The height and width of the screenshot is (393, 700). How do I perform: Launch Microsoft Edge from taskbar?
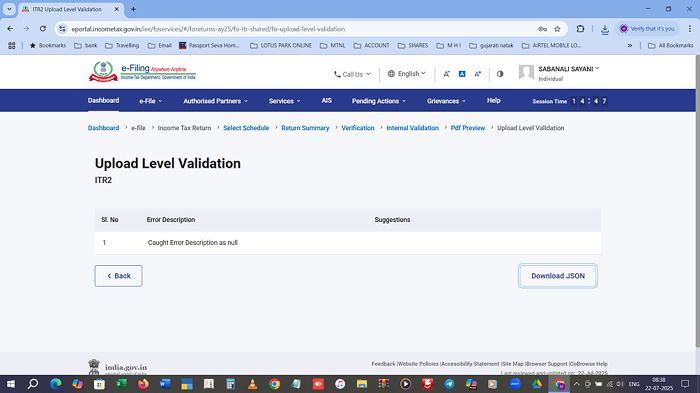click(x=55, y=384)
